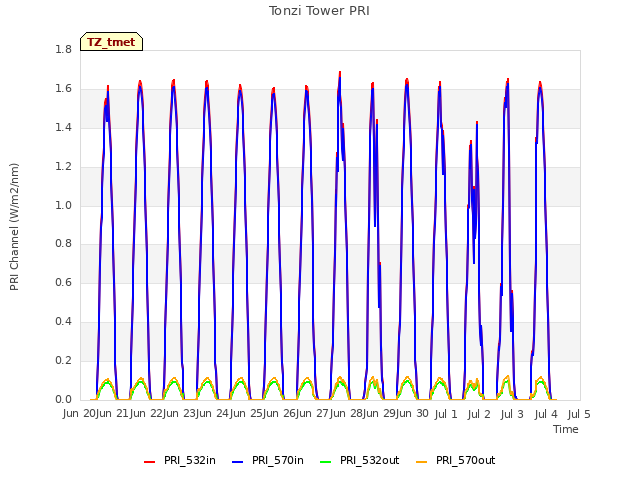Click the 0.4 y-axis tick label
Image resolution: width=640 pixels, height=480 pixels.
(63, 322)
